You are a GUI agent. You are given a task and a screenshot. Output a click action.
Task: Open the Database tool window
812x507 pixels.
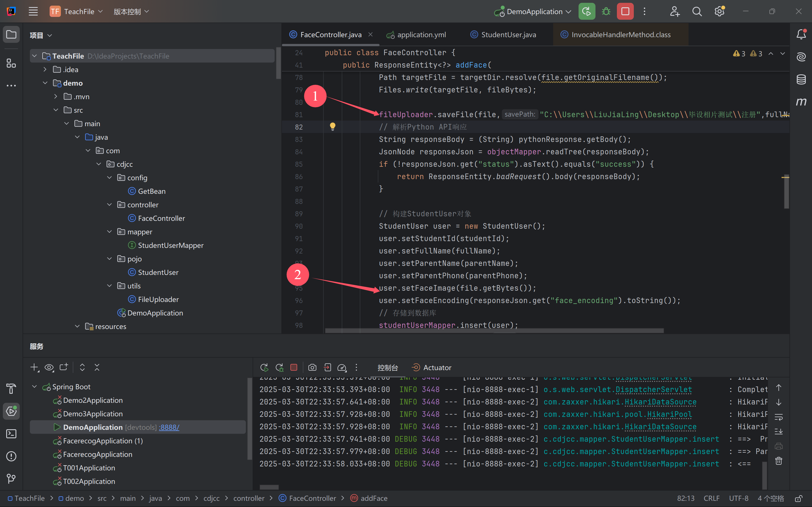tap(801, 79)
